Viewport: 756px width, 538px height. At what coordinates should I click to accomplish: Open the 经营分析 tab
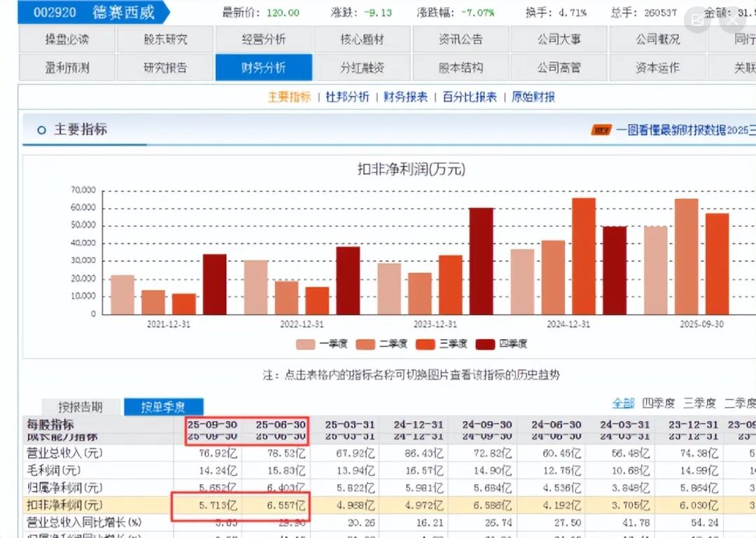pos(264,39)
